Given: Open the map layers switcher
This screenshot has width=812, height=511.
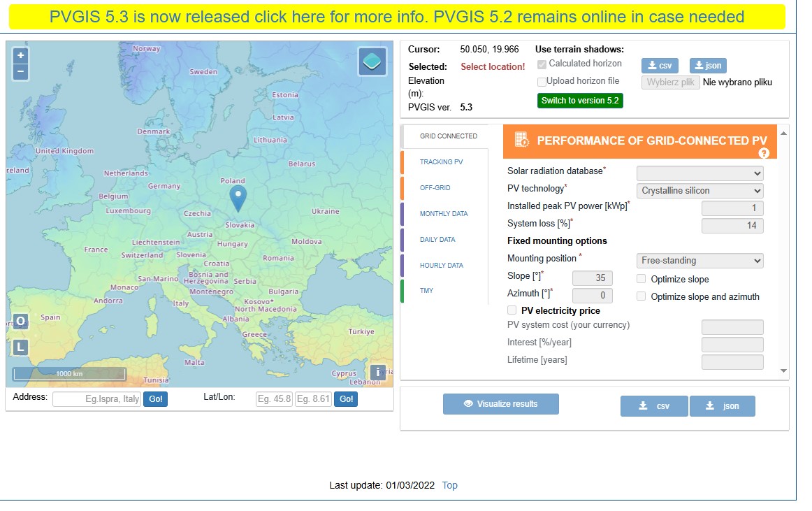Looking at the screenshot, I should 372,62.
